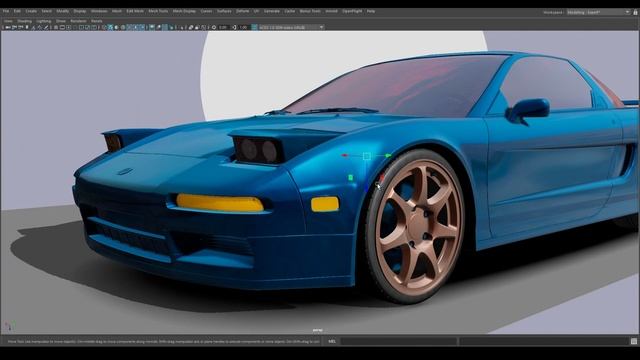The image size is (640, 360).
Task: Open the panel Show menu
Action: tap(61, 21)
